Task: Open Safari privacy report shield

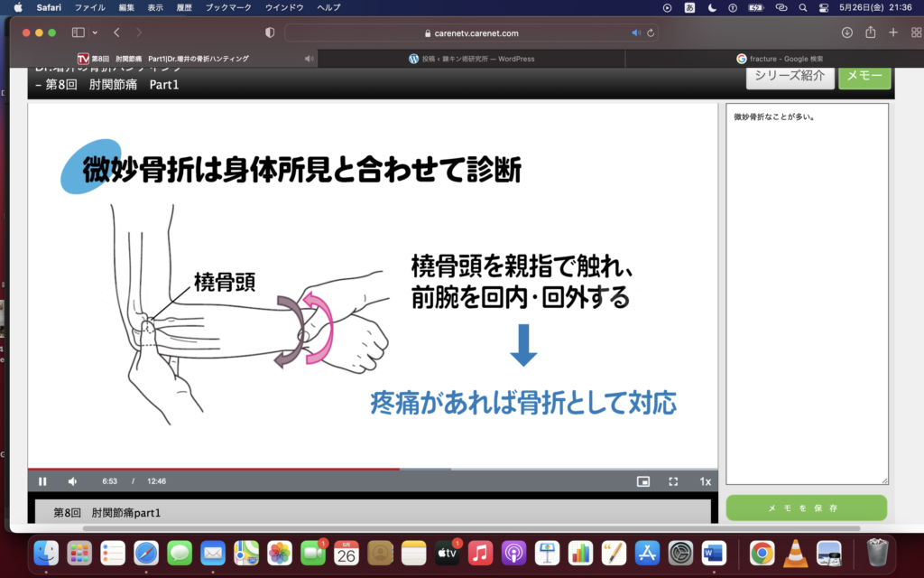Action: point(270,33)
